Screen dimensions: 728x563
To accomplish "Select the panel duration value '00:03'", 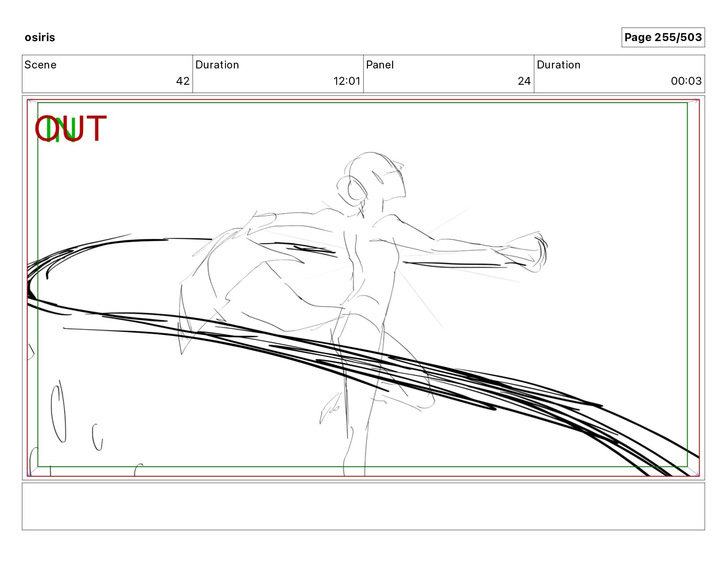I will click(686, 81).
